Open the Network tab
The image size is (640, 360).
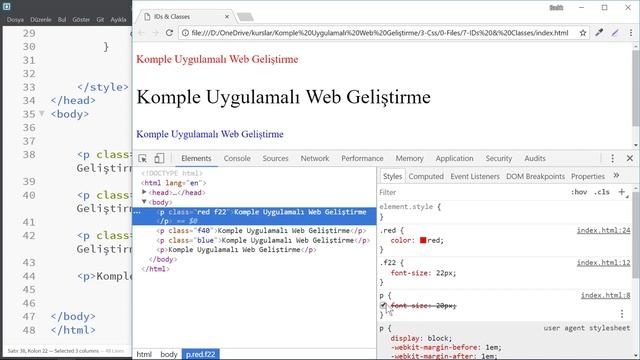(x=315, y=158)
